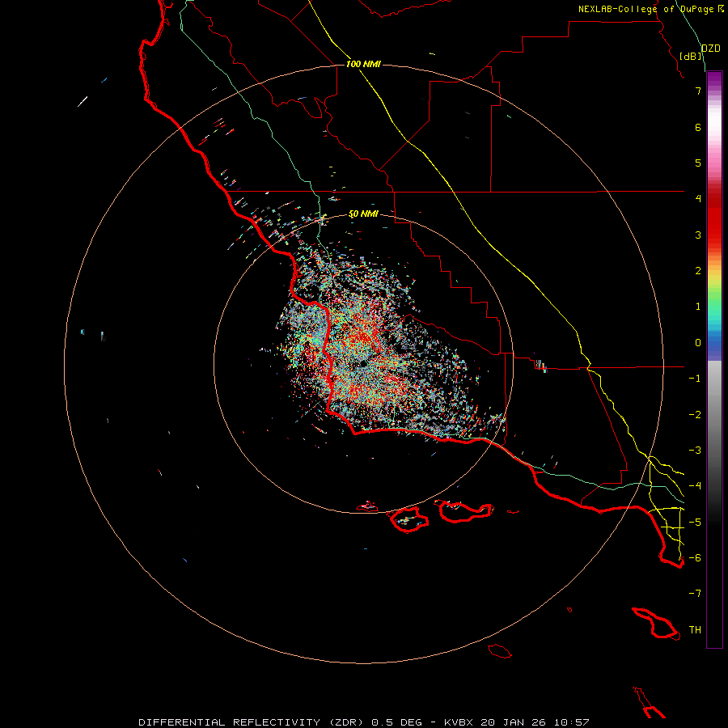Image resolution: width=728 pixels, height=728 pixels.
Task: Click the 5 dB scale value
Action: point(698,163)
